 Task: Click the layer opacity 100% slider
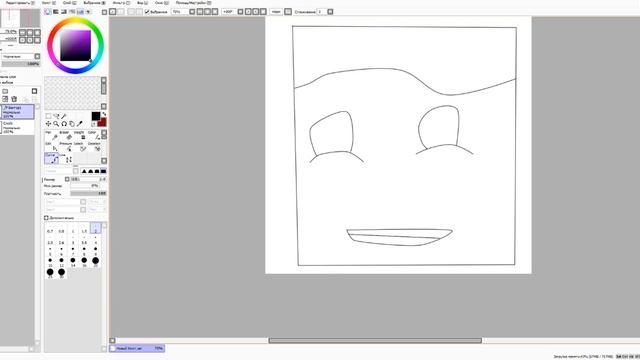(x=20, y=64)
